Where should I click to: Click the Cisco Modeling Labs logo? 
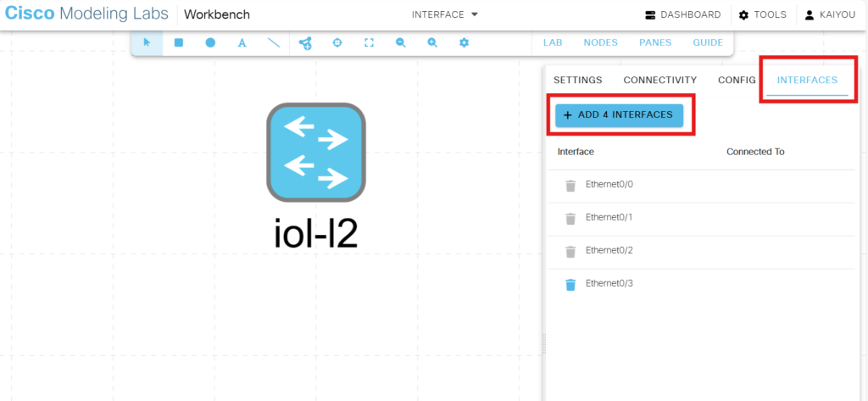click(x=87, y=14)
